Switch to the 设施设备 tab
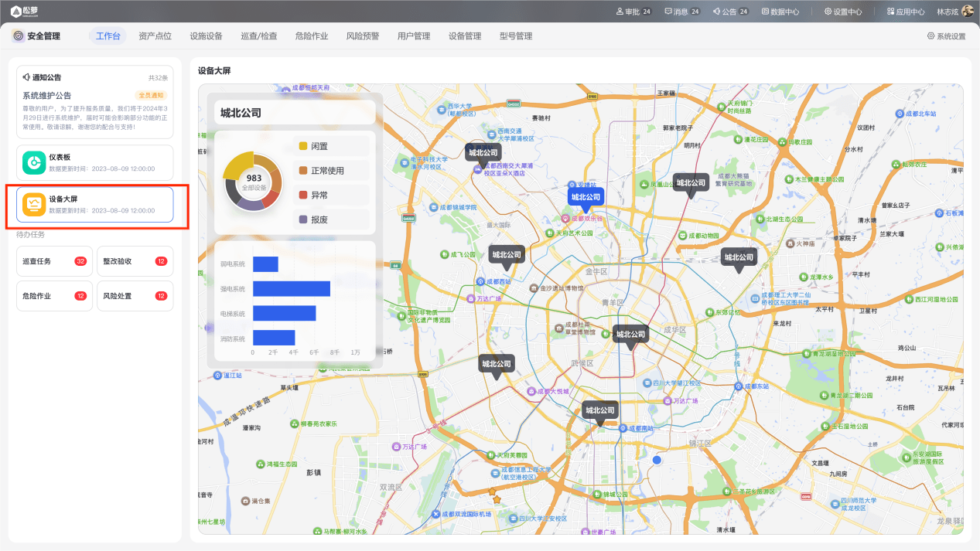Image resolution: width=980 pixels, height=551 pixels. pos(206,36)
